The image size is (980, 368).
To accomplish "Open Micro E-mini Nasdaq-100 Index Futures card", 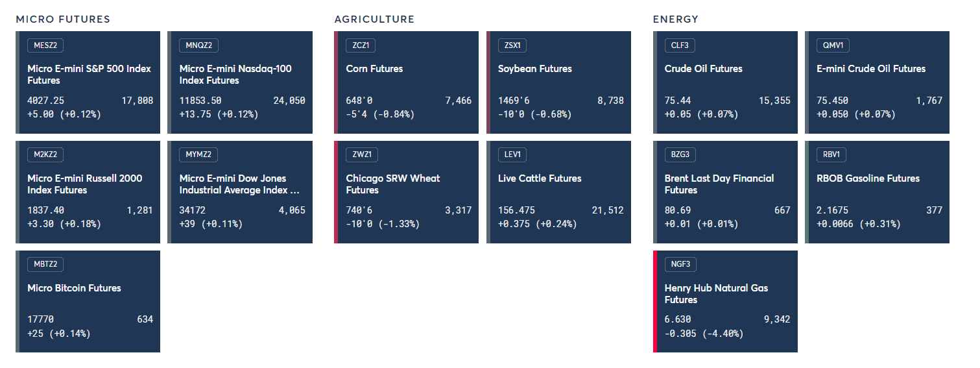I will [x=240, y=82].
